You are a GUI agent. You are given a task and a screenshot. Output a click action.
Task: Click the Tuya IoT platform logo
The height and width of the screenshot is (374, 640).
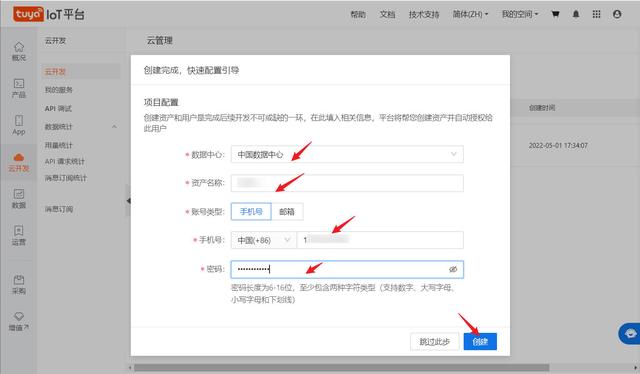[x=48, y=14]
